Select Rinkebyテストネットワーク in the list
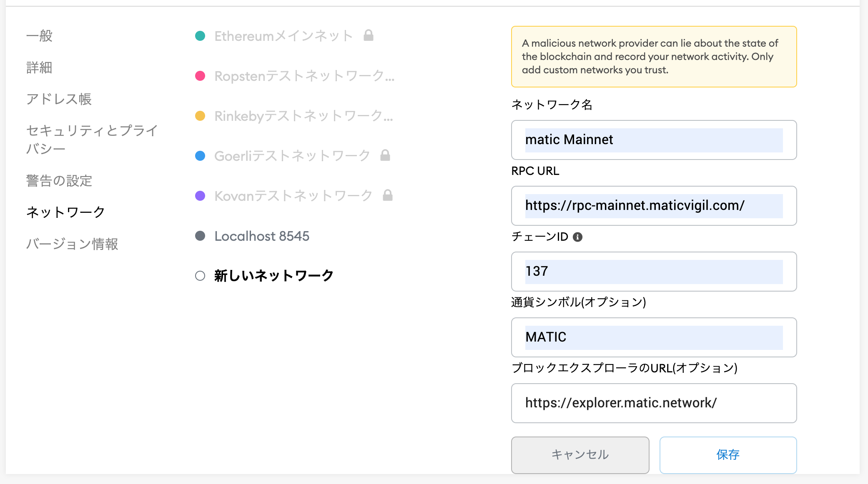The image size is (868, 484). pyautogui.click(x=304, y=116)
